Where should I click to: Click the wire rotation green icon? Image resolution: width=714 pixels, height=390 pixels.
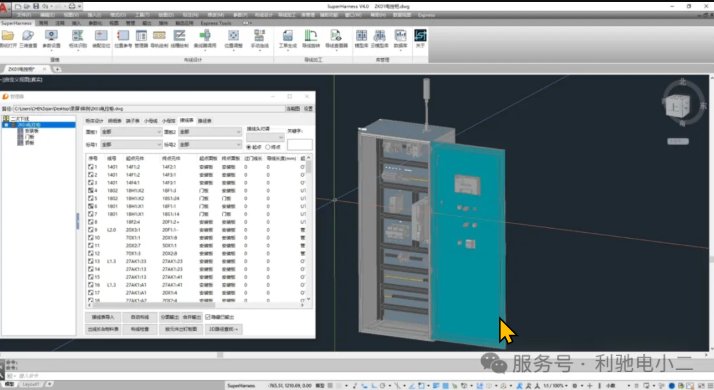311,36
